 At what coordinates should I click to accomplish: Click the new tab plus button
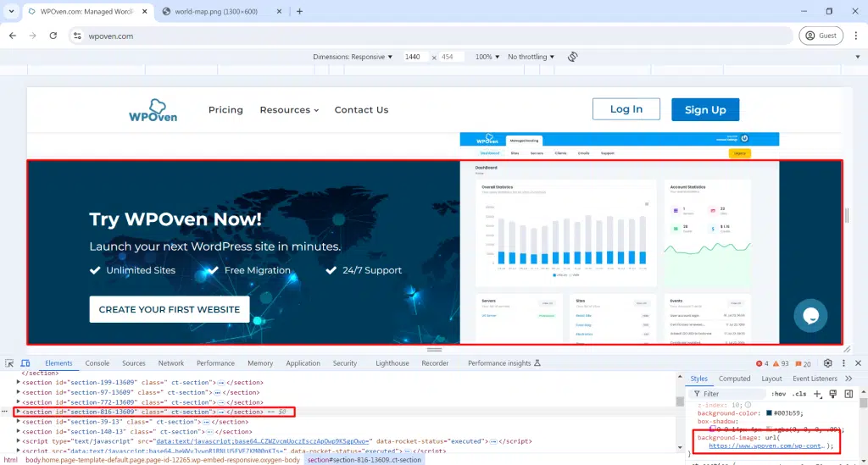[x=299, y=12]
